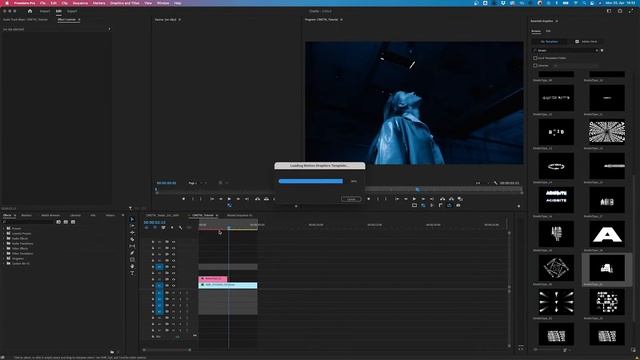
Task: Toggle Local Templates Folder checkbox
Action: point(535,58)
